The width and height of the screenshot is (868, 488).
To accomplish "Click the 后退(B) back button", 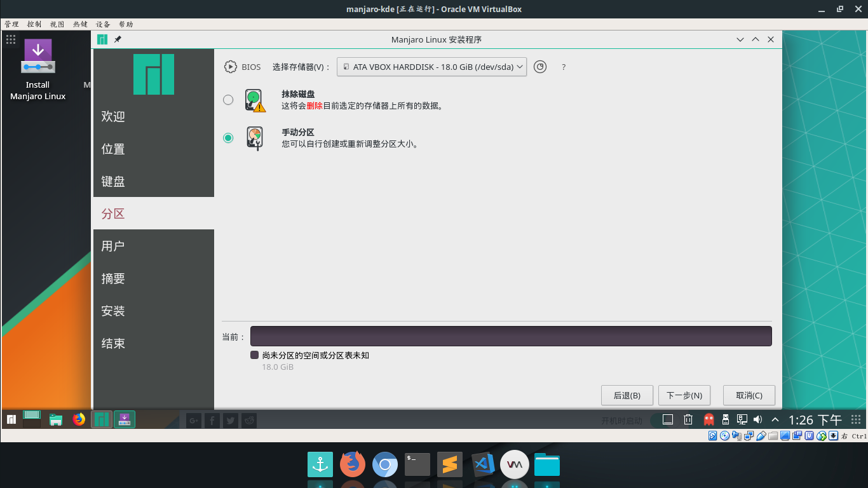I will tap(627, 395).
